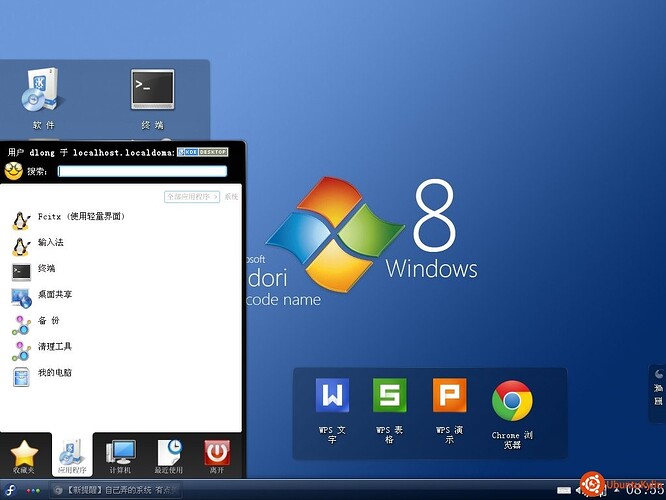Launch WPS 表格 from the desktop
This screenshot has width=666, height=500.
click(389, 410)
